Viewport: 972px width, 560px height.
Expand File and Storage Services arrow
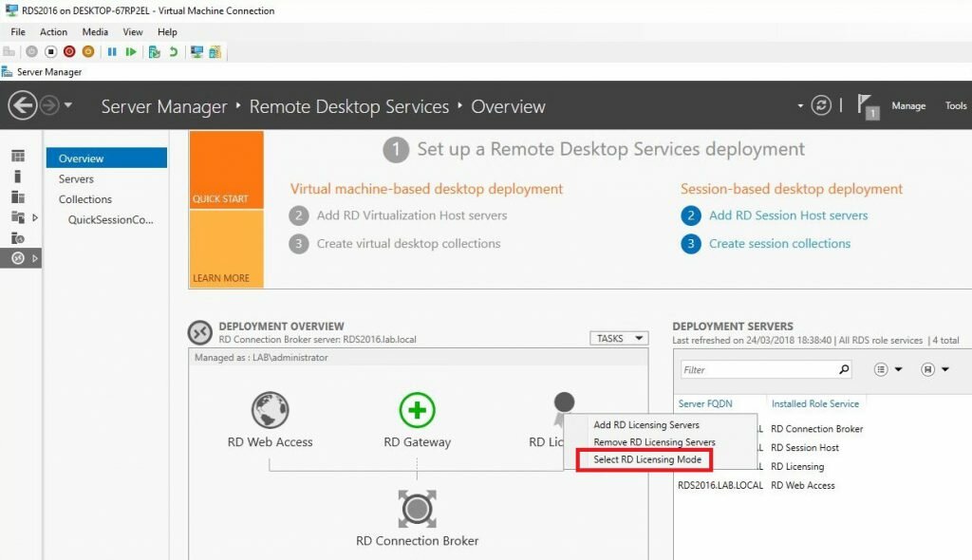[x=35, y=217]
